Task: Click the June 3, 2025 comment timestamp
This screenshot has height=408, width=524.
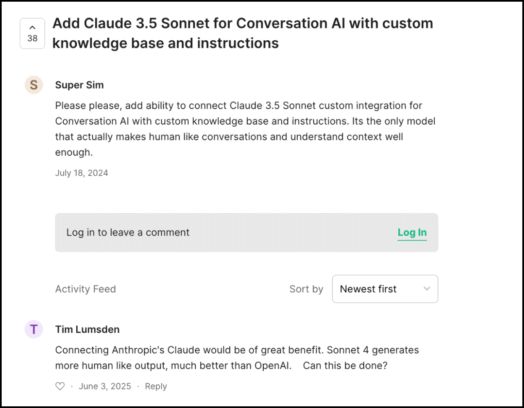Action: coord(105,386)
